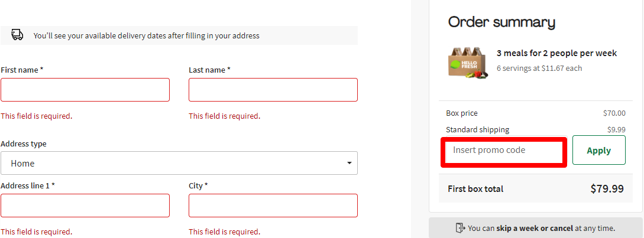Click the Standard shipping $9.99 value
The width and height of the screenshot is (644, 238).
point(616,130)
